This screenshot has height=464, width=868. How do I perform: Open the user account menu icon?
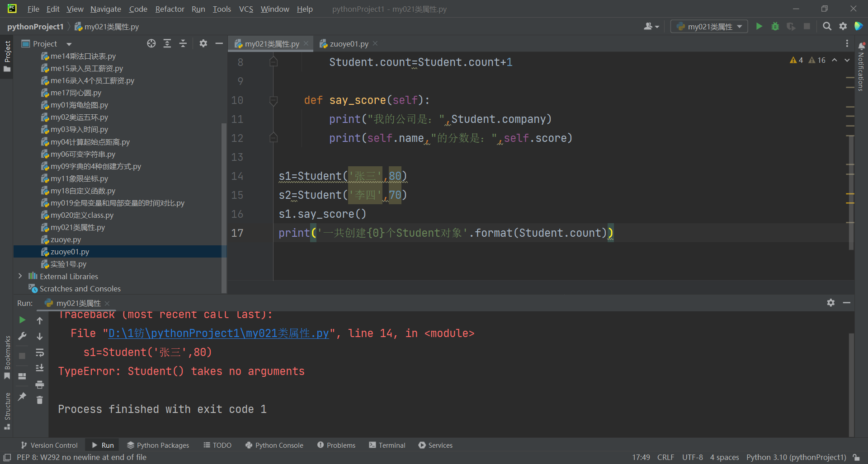tap(651, 27)
